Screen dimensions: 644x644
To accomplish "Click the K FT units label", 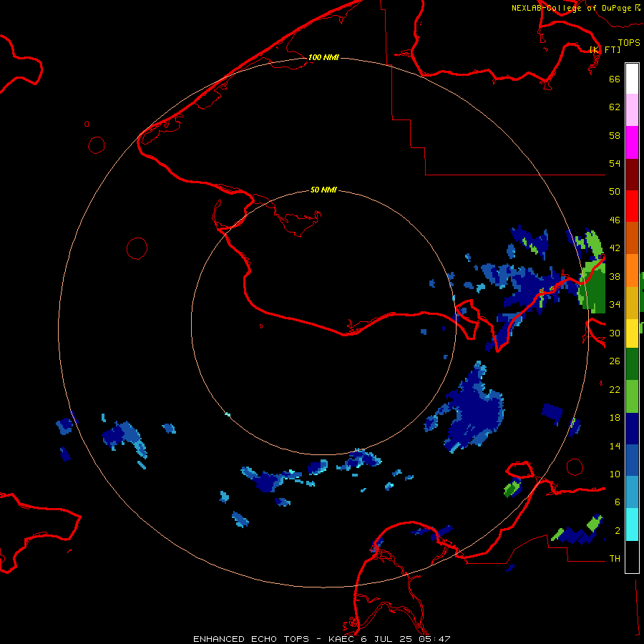I will pyautogui.click(x=605, y=49).
